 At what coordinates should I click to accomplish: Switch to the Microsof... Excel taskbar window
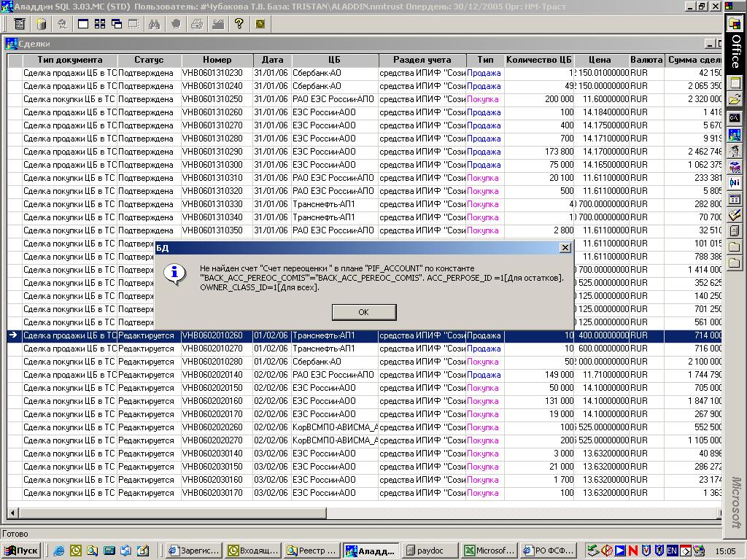(x=490, y=551)
